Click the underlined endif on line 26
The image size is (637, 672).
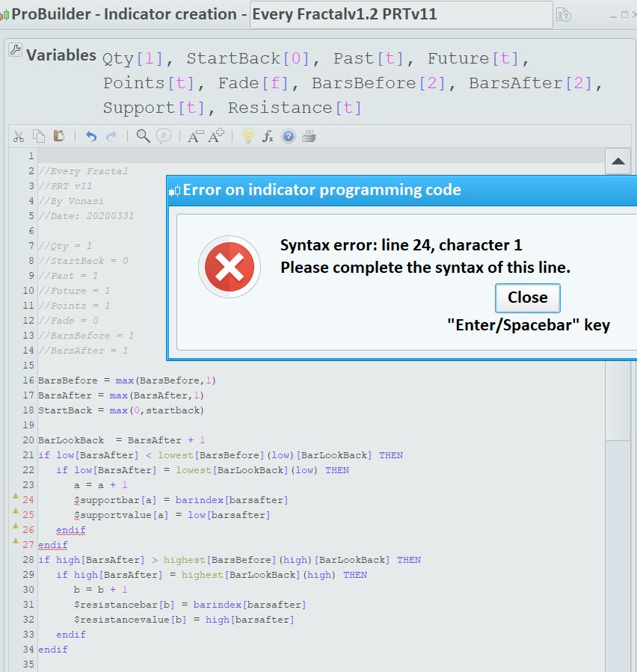pyautogui.click(x=71, y=530)
